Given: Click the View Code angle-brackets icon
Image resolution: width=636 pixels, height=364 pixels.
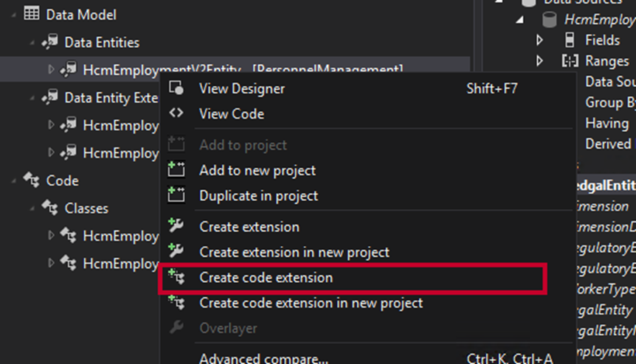Looking at the screenshot, I should coord(176,113).
